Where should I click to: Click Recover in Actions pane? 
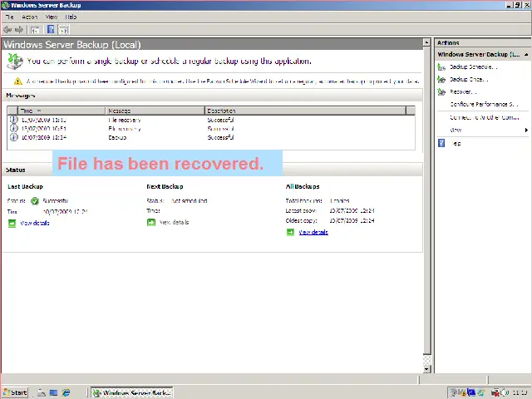tap(463, 92)
